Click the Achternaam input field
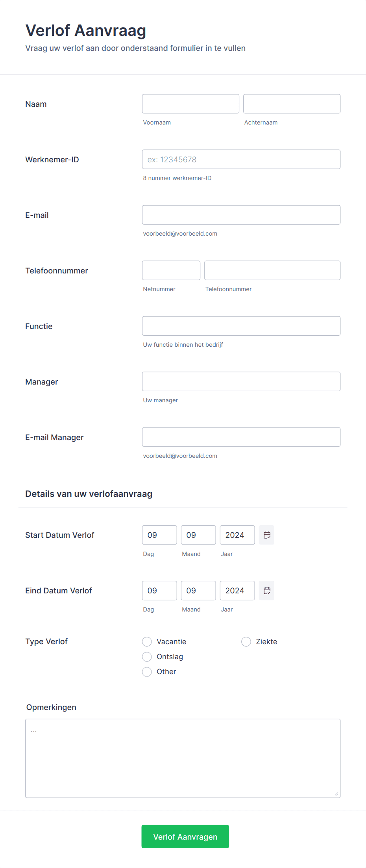366x868 pixels. click(291, 104)
